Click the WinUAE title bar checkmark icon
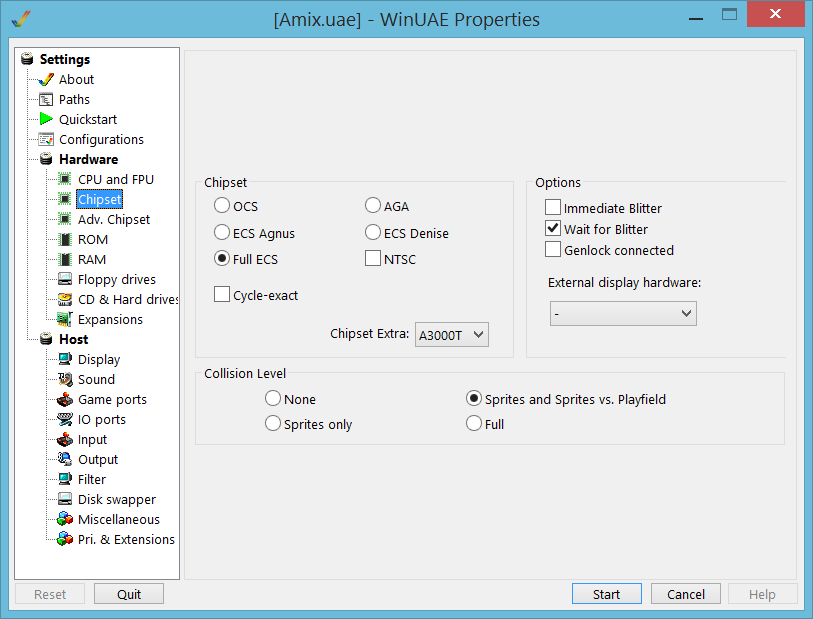 click(x=21, y=20)
